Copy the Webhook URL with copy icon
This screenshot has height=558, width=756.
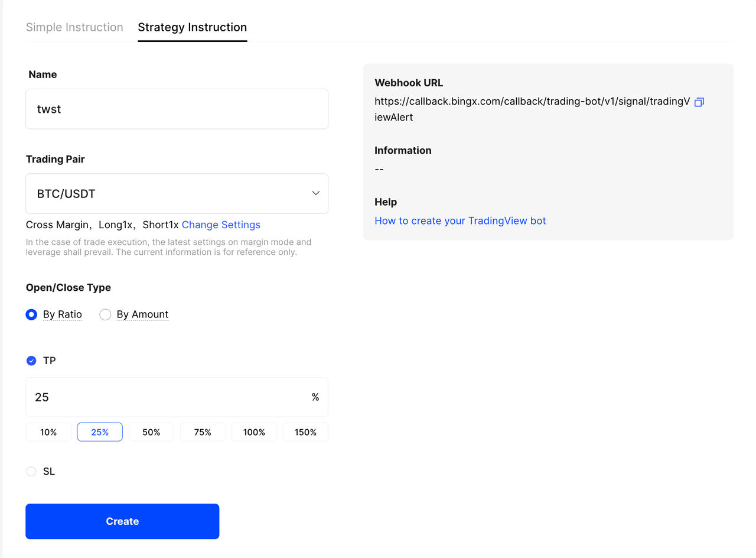point(699,102)
